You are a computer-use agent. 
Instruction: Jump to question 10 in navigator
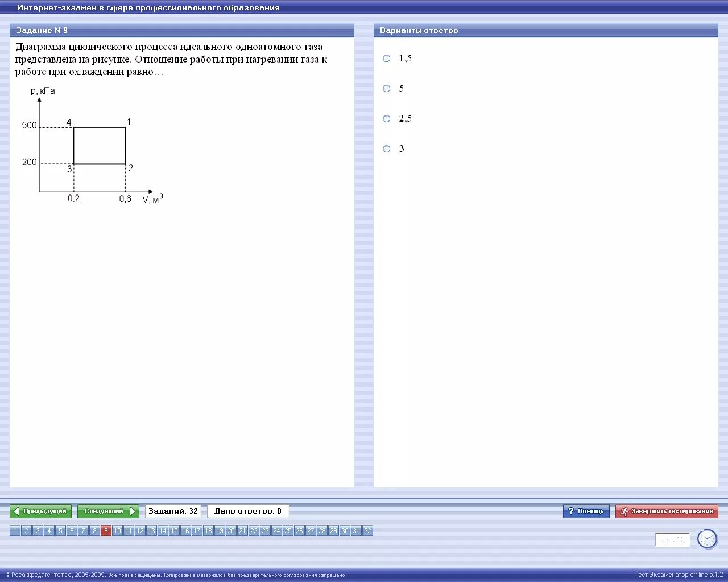coord(117,531)
